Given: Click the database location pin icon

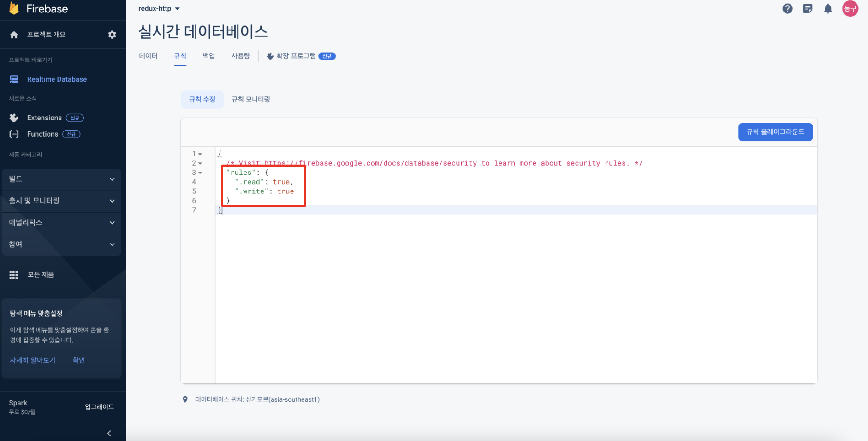Looking at the screenshot, I should (185, 399).
